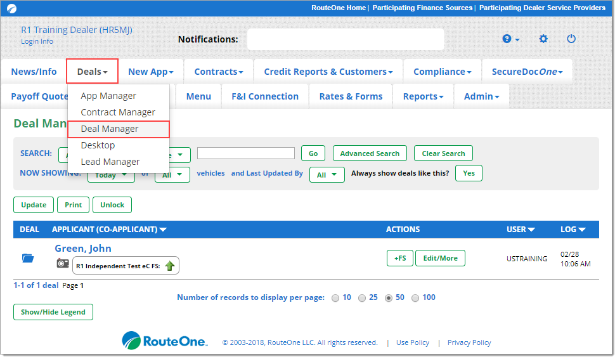615x364 pixels.
Task: Choose App Manager from Deals menu
Action: point(108,96)
